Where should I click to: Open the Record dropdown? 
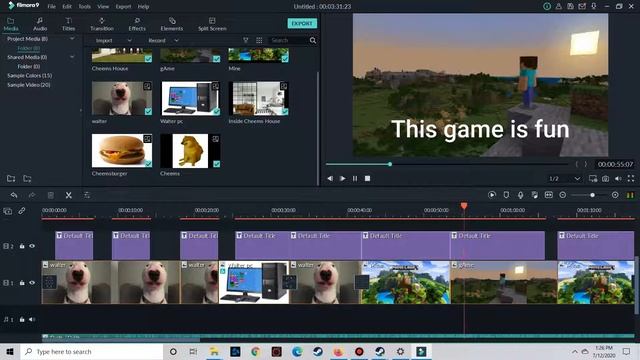(x=163, y=40)
